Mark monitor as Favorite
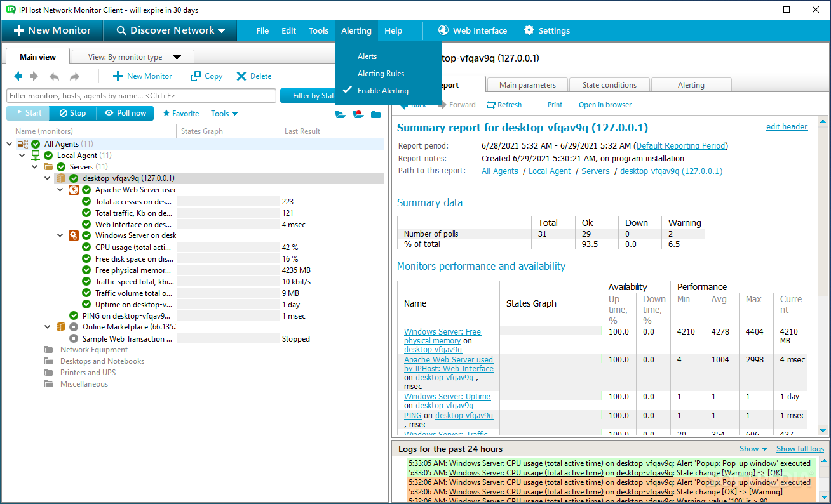The image size is (831, 504). (180, 114)
